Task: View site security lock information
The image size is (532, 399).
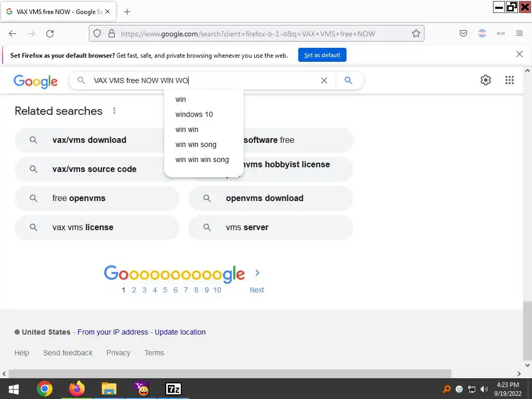Action: tap(112, 34)
